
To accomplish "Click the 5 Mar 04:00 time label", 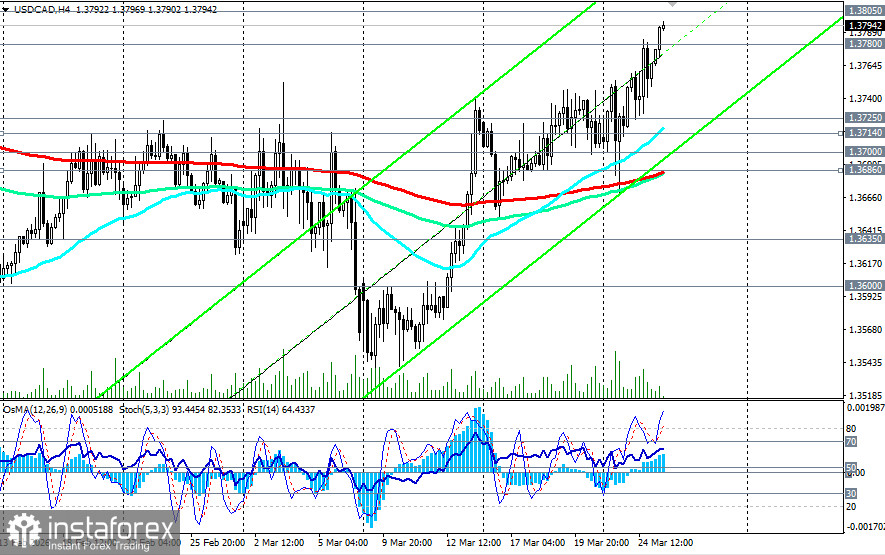I will point(343,543).
